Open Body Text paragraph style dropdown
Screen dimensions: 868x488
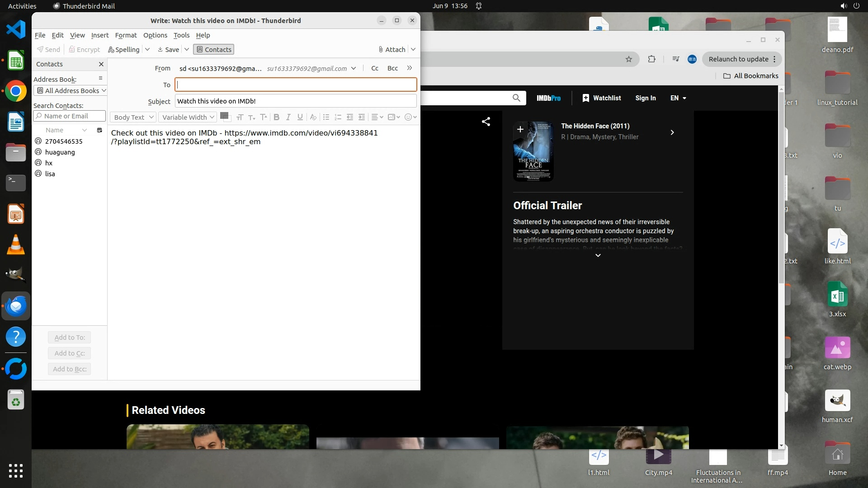pyautogui.click(x=133, y=117)
